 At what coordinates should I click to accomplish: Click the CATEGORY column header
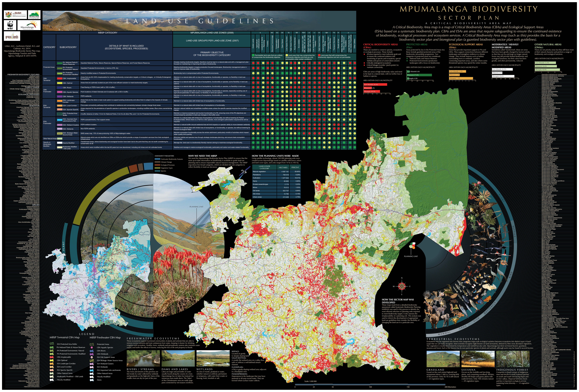point(49,47)
